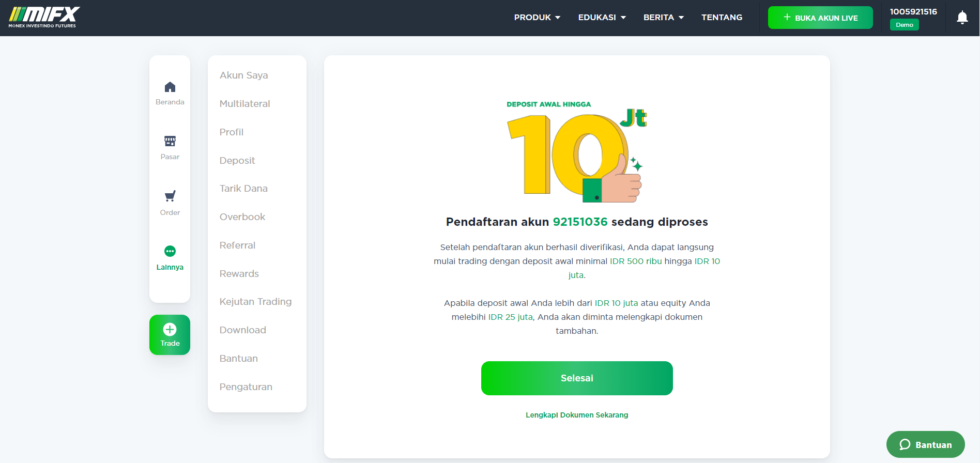
Task: Expand the BERITA dropdown menu
Action: point(664,18)
